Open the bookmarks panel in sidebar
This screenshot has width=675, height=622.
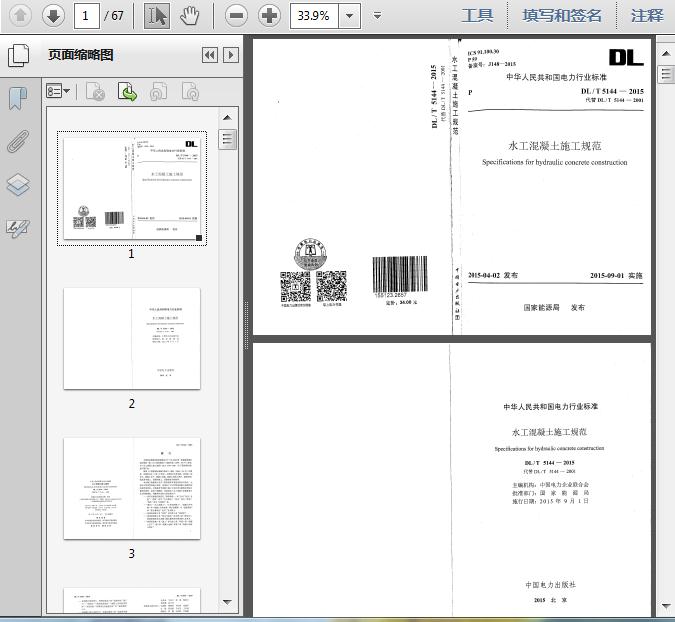click(x=18, y=98)
